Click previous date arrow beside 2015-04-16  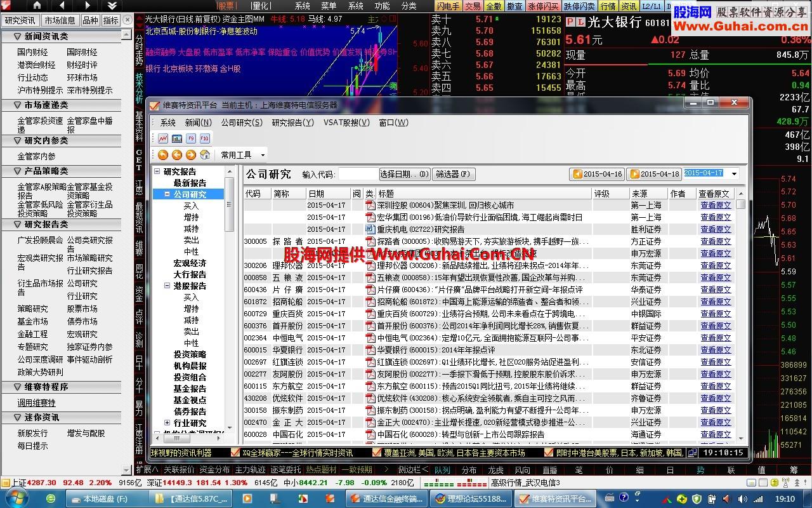tap(577, 174)
